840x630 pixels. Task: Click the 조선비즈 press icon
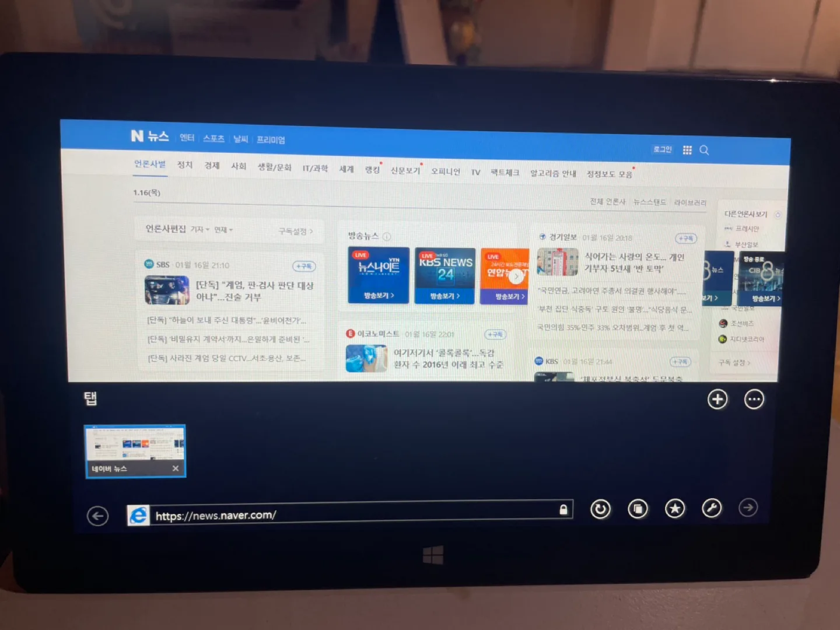pos(723,323)
